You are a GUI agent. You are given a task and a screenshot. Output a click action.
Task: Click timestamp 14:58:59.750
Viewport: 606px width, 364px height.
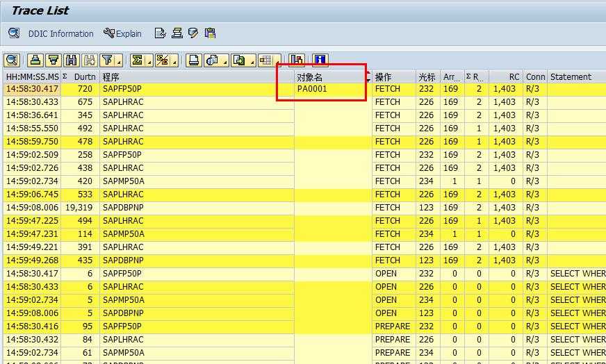(33, 142)
